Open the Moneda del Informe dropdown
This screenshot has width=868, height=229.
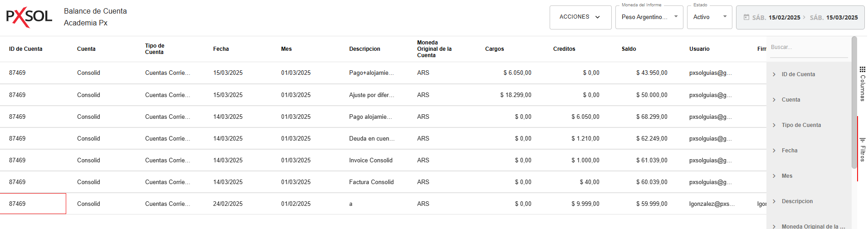click(x=649, y=17)
